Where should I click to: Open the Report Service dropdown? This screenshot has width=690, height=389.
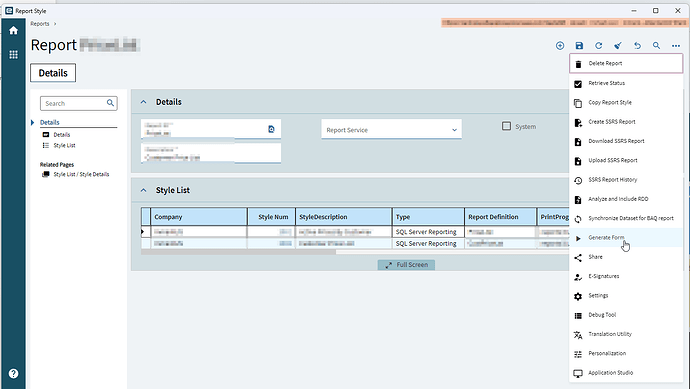(391, 129)
